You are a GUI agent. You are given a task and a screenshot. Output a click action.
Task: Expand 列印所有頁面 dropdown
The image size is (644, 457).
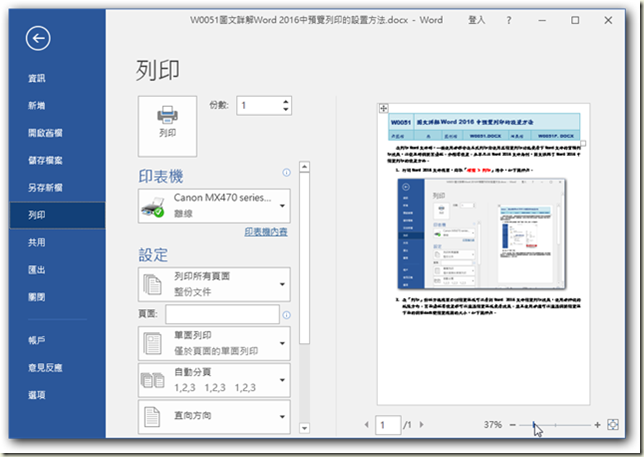[214, 284]
